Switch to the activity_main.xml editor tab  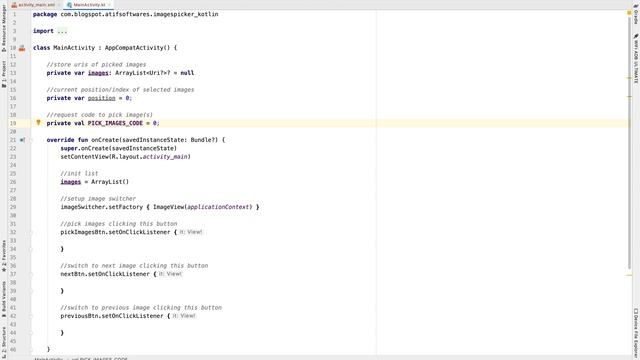click(x=36, y=4)
